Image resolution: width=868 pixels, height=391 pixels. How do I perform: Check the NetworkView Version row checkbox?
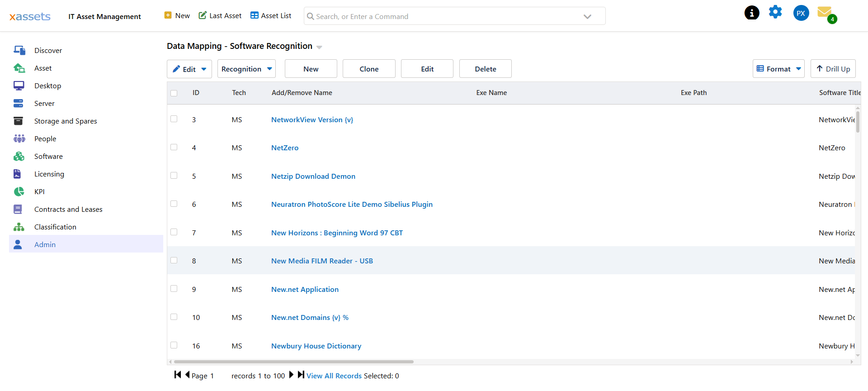click(174, 119)
